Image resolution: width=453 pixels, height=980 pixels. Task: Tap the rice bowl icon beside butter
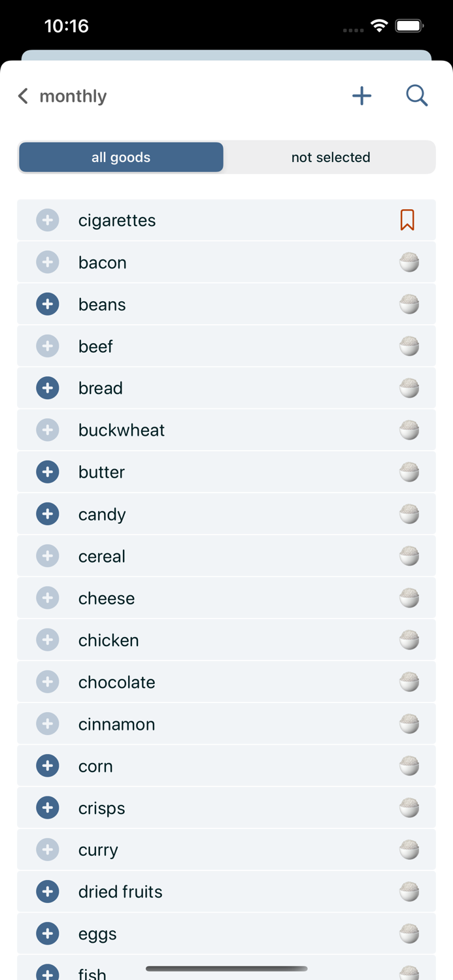tap(409, 472)
